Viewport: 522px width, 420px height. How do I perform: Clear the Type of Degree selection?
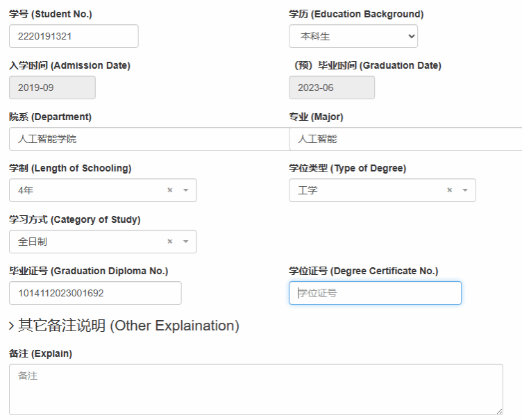[x=449, y=190]
